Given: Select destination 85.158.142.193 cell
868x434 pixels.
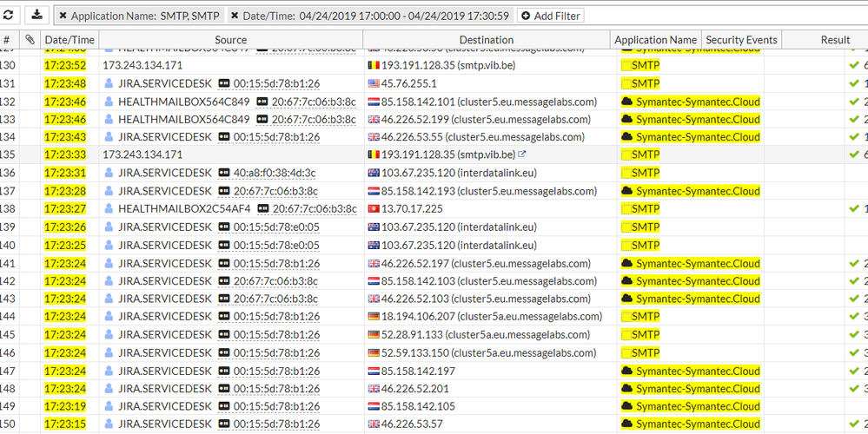Looking at the screenshot, I should (x=482, y=191).
